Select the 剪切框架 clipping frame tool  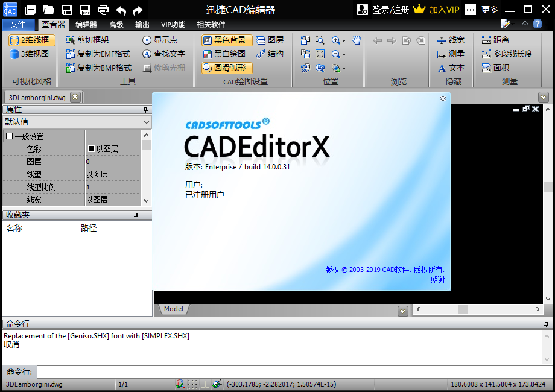click(x=87, y=40)
